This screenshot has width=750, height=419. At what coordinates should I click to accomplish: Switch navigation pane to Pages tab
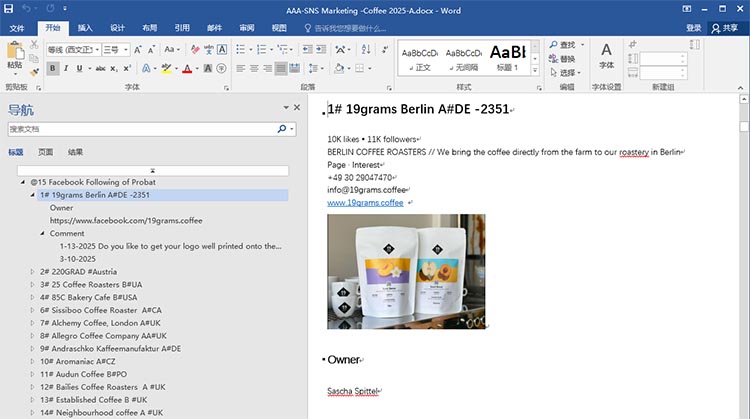(x=45, y=152)
